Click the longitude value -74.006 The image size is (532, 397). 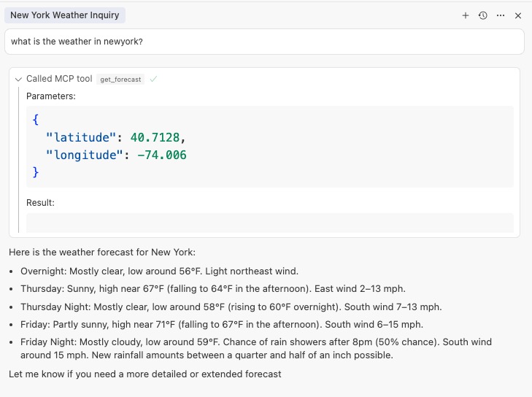(x=162, y=155)
